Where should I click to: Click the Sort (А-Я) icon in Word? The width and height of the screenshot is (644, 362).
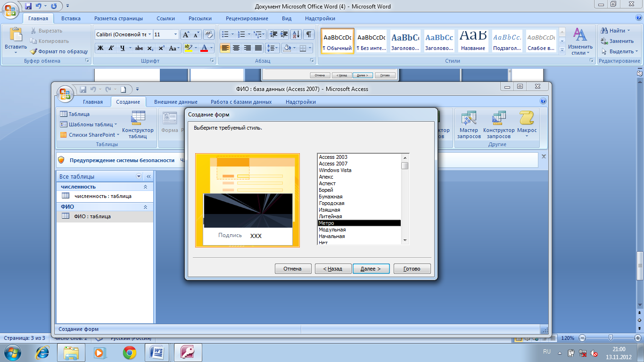click(297, 34)
